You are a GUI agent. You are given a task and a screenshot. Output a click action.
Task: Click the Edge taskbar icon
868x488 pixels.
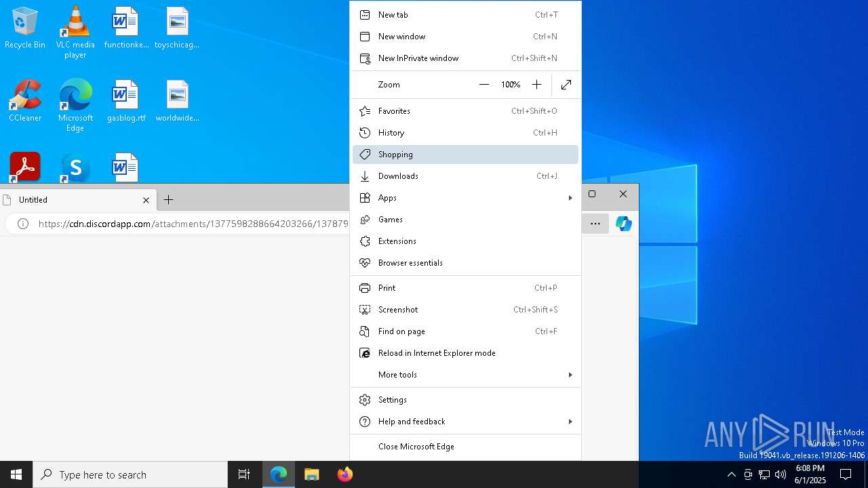pos(279,474)
